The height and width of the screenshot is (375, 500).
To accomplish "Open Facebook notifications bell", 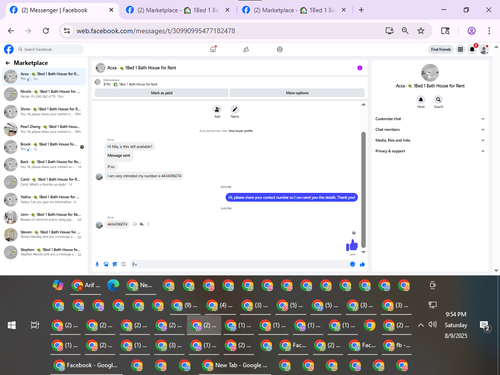I will coord(472,49).
